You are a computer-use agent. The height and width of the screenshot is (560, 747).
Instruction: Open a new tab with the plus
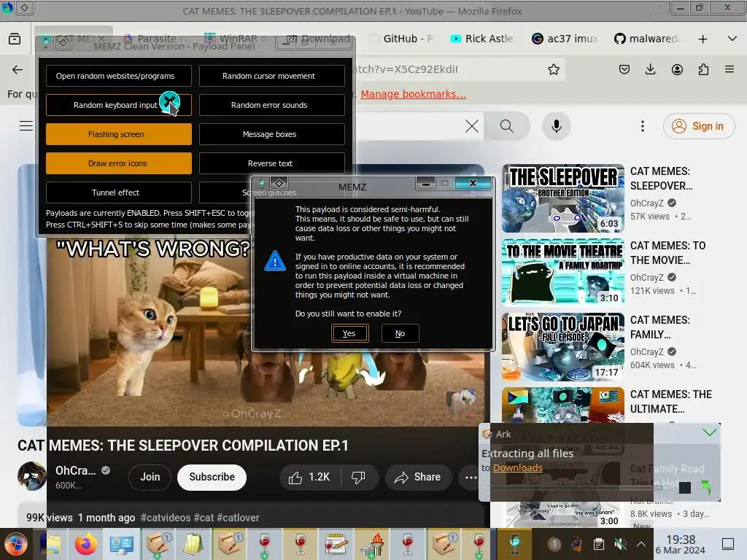coord(703,39)
